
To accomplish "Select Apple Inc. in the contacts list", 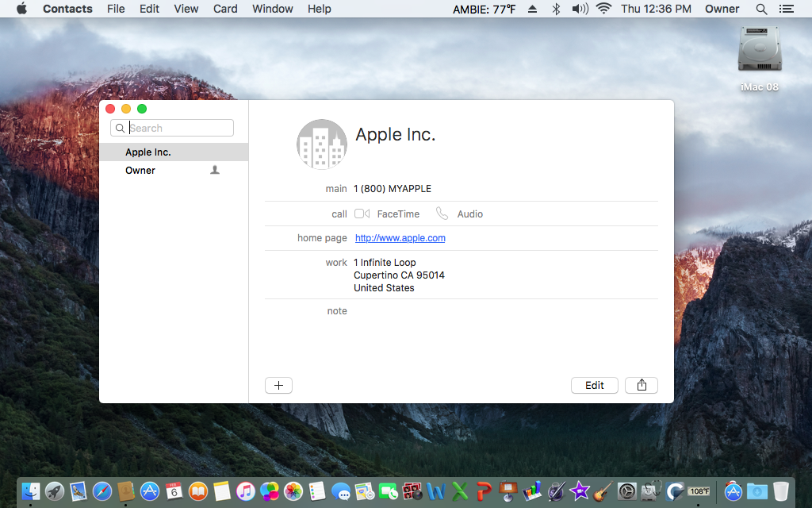I will coord(174,152).
